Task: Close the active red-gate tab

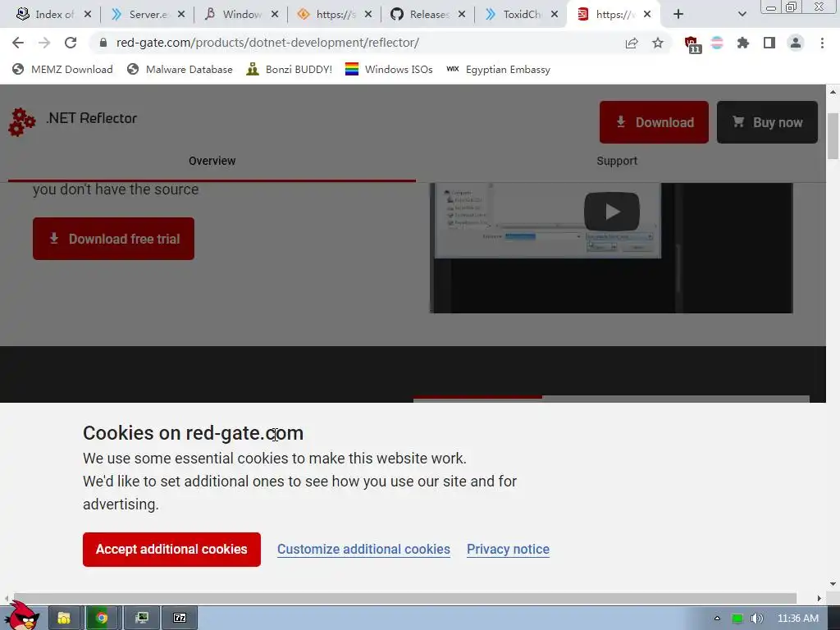Action: click(x=647, y=15)
